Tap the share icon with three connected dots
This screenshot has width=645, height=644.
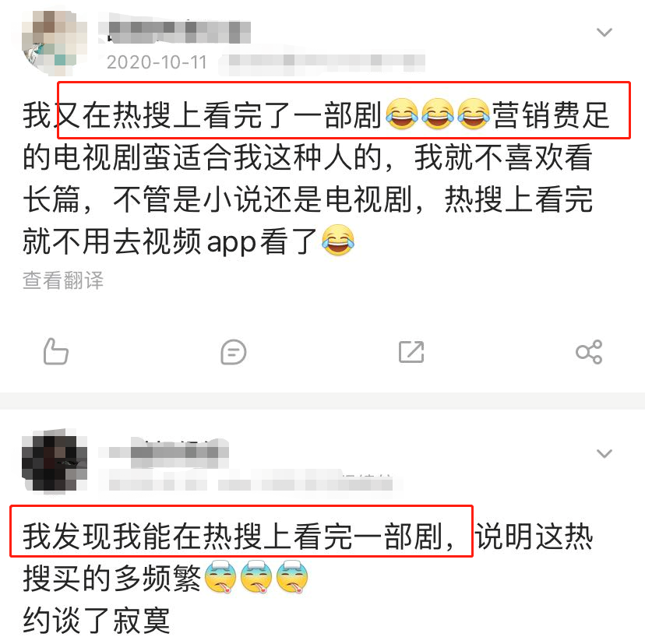[589, 352]
